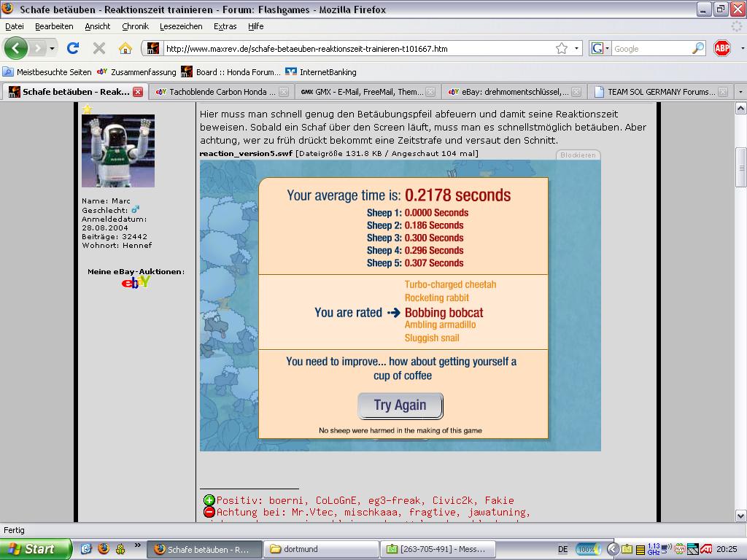
Task: Click the vertical scrollbar thumb
Action: pos(741,167)
